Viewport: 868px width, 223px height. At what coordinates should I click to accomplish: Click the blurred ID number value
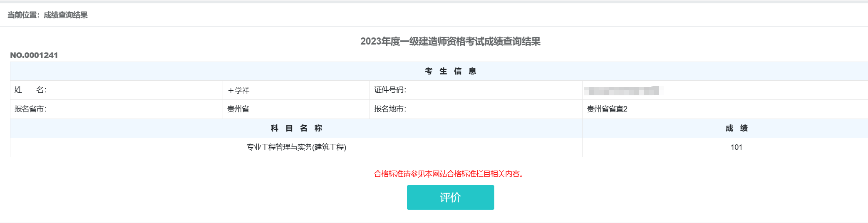click(621, 90)
